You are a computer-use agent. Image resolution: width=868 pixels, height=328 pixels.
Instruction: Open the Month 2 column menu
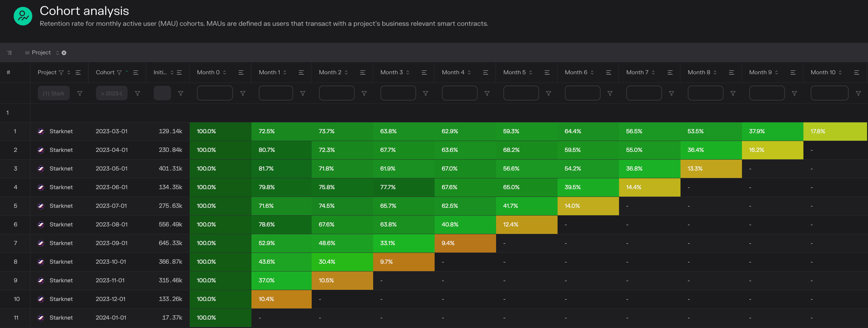[363, 72]
